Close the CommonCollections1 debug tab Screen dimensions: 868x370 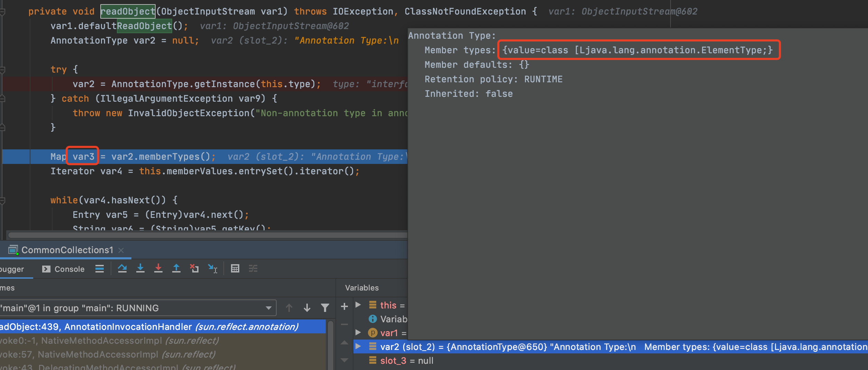(x=121, y=250)
